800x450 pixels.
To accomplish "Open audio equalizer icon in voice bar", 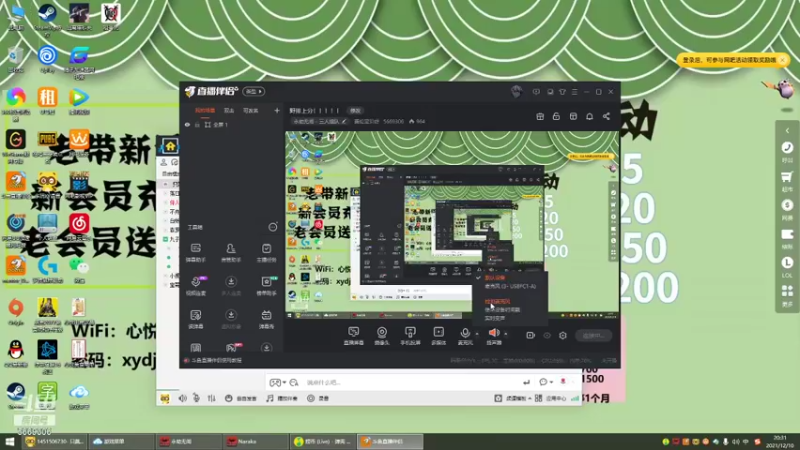I will point(211,398).
